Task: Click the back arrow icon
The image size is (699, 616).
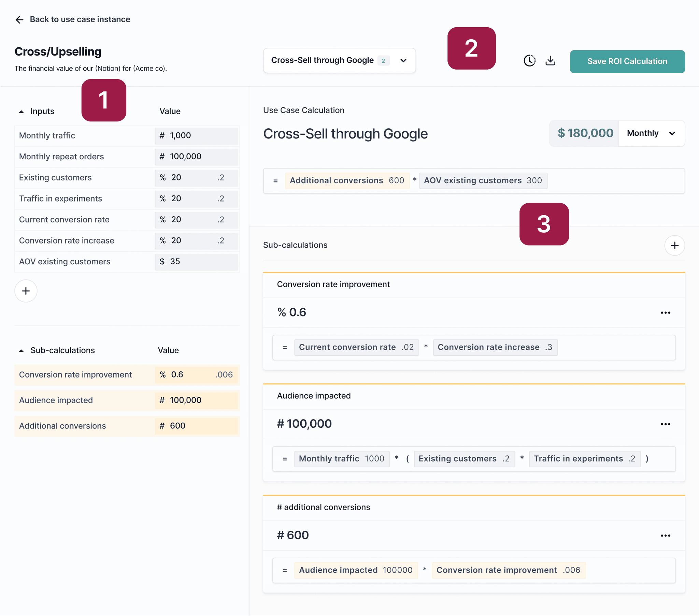Action: (x=19, y=19)
